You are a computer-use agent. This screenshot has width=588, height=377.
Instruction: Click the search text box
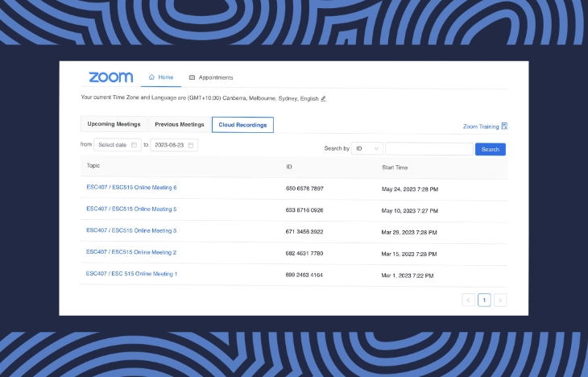(429, 149)
